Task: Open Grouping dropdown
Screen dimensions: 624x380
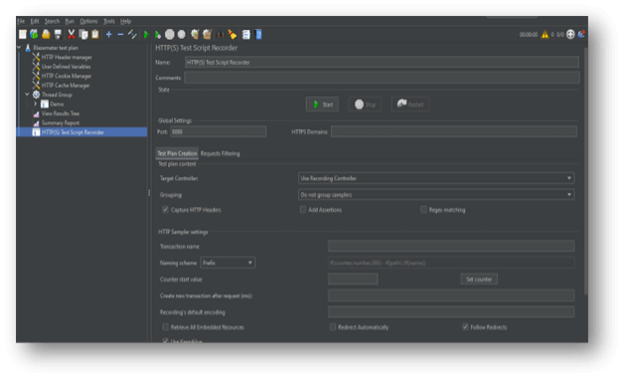Action: (x=436, y=195)
